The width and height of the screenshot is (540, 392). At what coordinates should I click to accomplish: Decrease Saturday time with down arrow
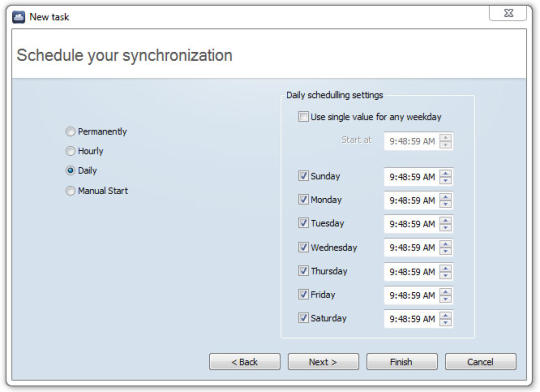(446, 322)
